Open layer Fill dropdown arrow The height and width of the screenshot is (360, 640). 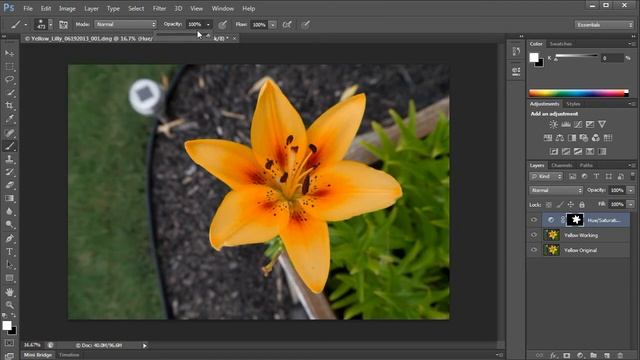click(631, 204)
